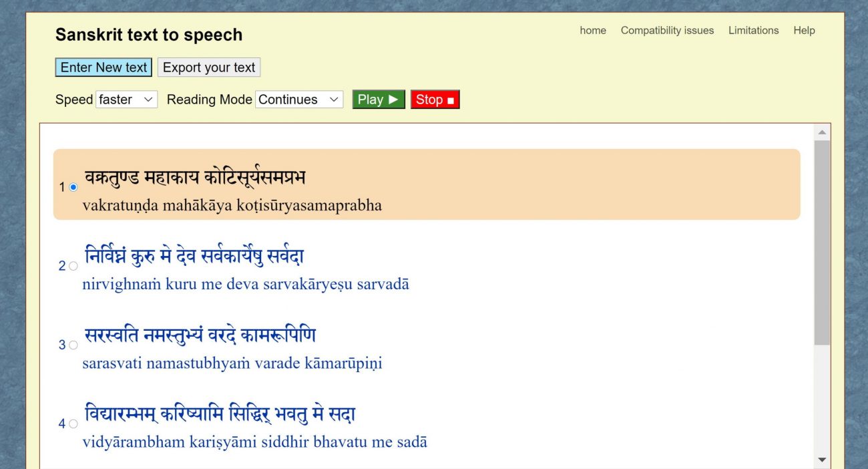
Task: Open the home page link
Action: tap(593, 30)
